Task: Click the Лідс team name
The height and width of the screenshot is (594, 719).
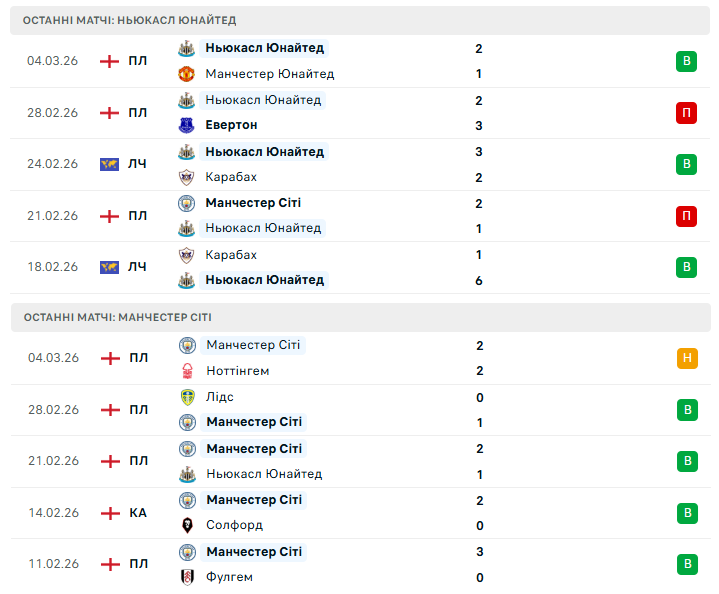Action: coord(220,397)
